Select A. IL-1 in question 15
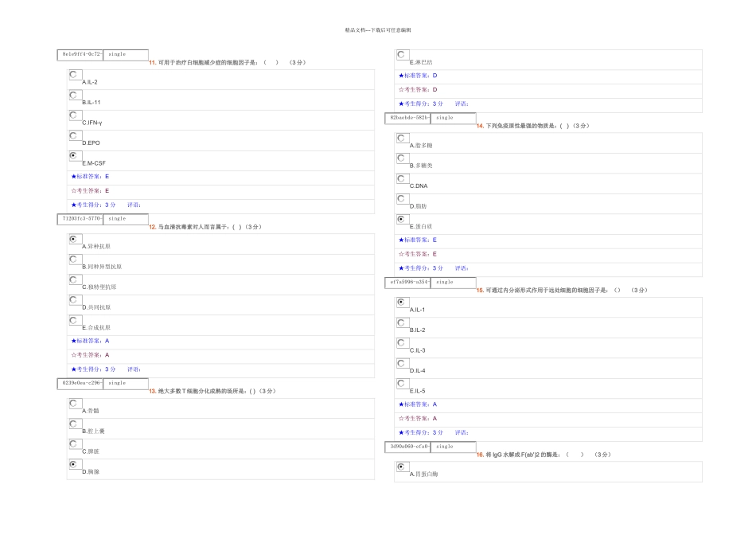Viewport: 756px width, 535px height. pos(401,302)
